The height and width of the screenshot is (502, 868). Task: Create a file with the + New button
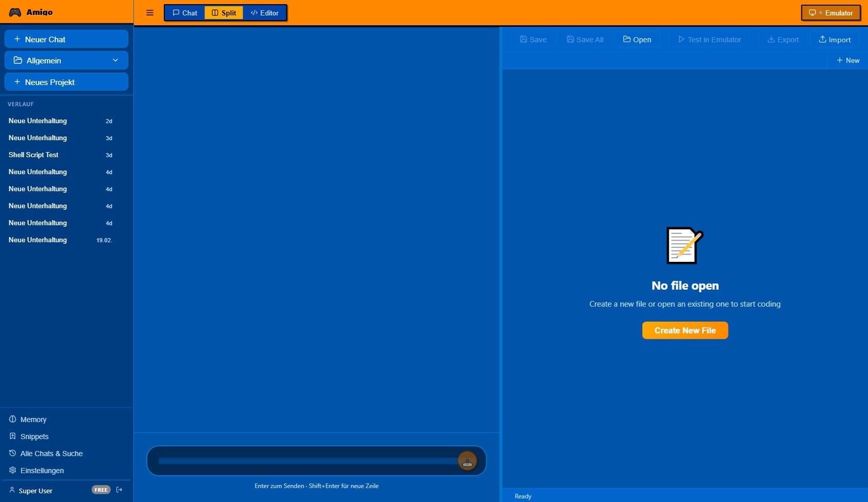click(847, 60)
